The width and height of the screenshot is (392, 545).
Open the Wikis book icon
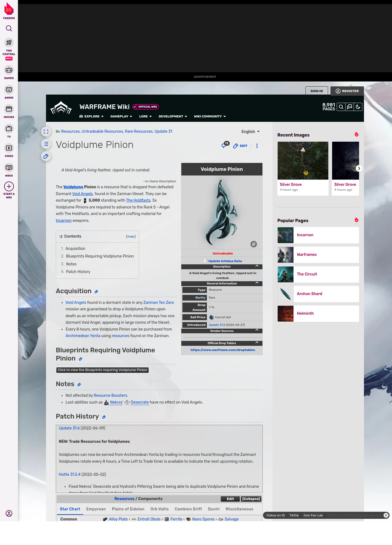click(9, 167)
